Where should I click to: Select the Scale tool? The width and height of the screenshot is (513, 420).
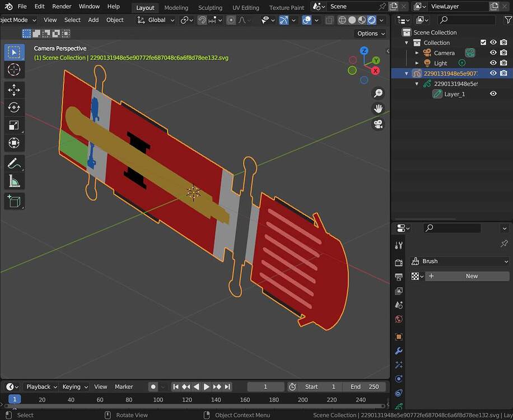pos(14,125)
